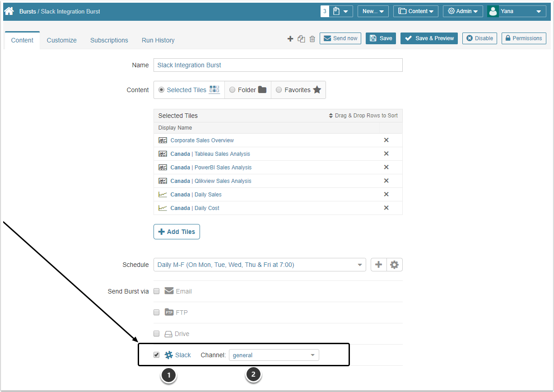Enable sending burst via Email checkbox
The width and height of the screenshot is (554, 392).
(157, 291)
